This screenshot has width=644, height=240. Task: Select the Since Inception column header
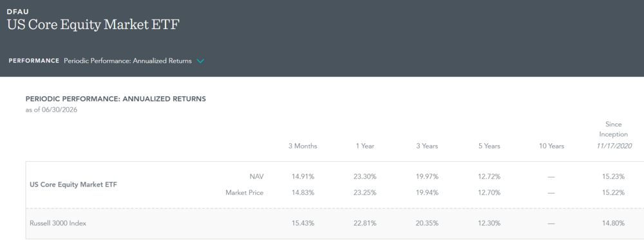point(613,135)
